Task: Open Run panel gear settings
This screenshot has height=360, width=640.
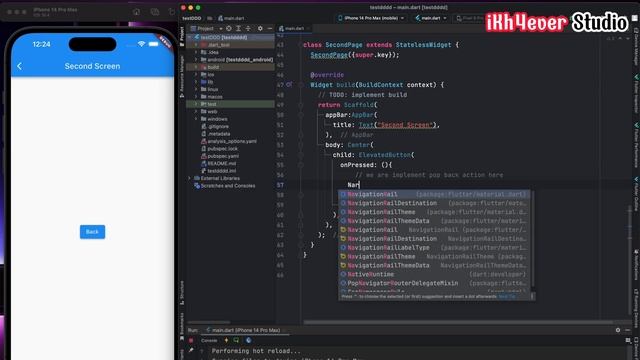Action: point(618,330)
